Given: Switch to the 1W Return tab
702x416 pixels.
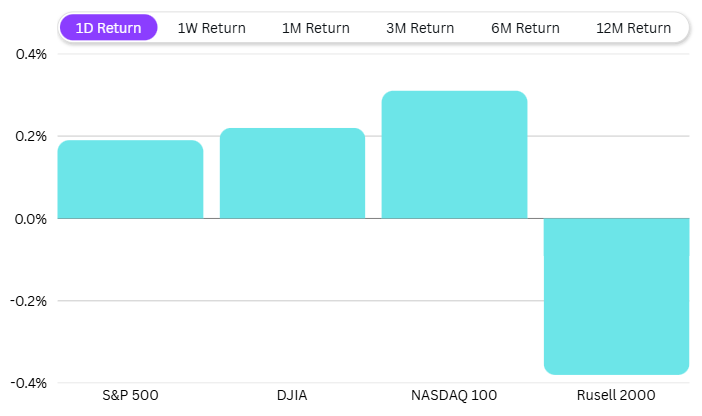Looking at the screenshot, I should click(x=211, y=28).
